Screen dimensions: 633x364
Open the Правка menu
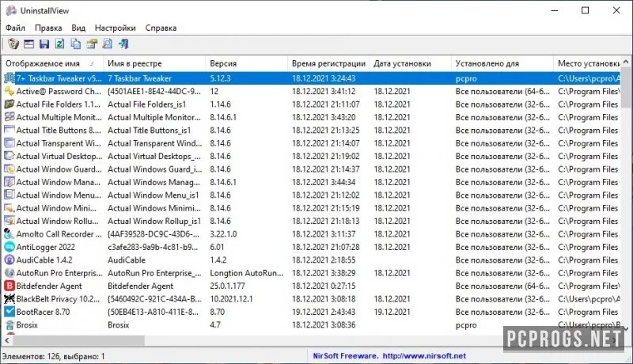click(48, 28)
